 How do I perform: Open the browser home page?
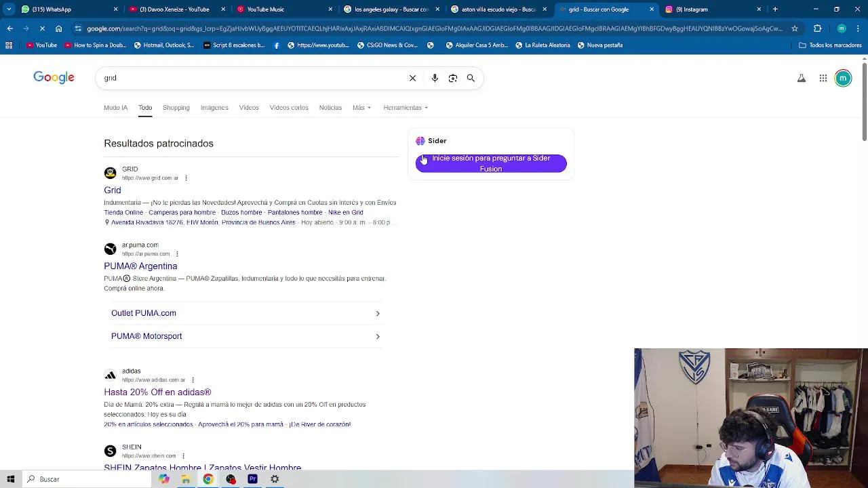coord(58,28)
